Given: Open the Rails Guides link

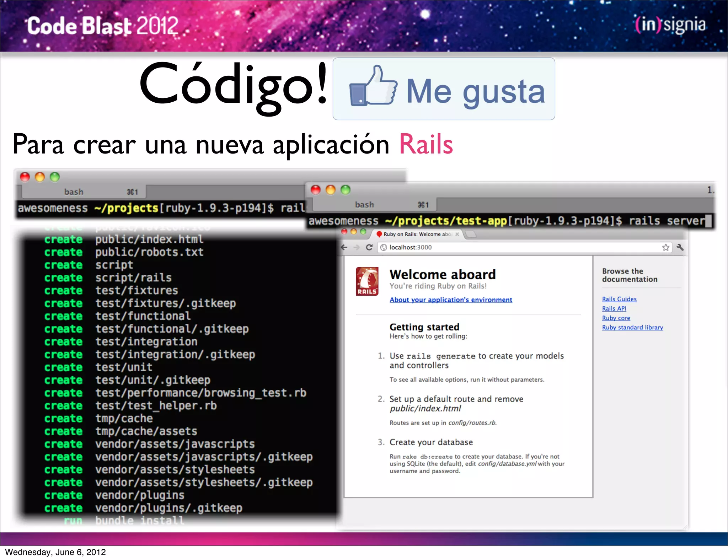Looking at the screenshot, I should pos(619,299).
